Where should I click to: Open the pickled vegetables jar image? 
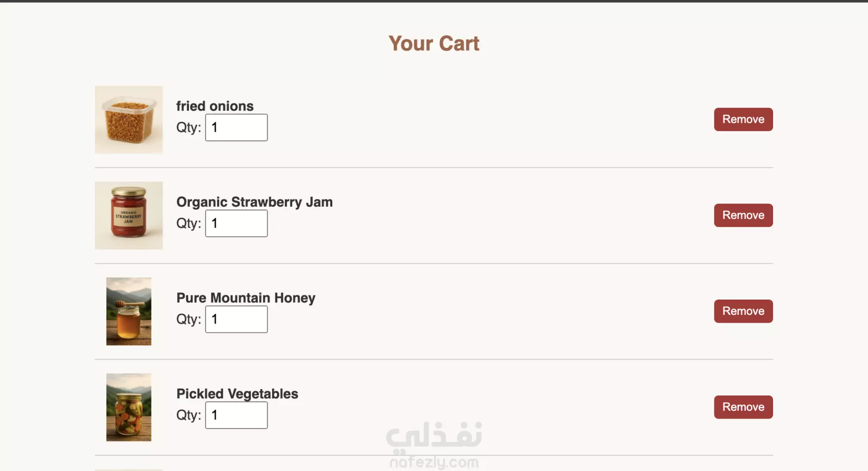tap(129, 408)
